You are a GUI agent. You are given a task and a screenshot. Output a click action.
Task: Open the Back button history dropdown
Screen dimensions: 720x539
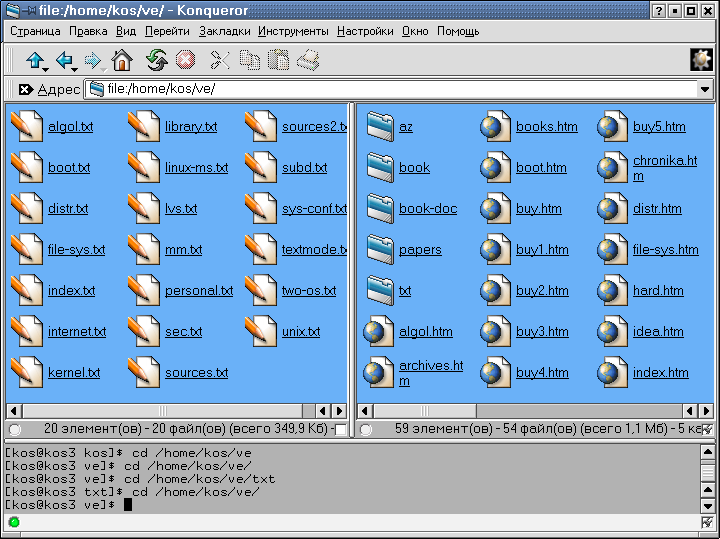tap(76, 68)
